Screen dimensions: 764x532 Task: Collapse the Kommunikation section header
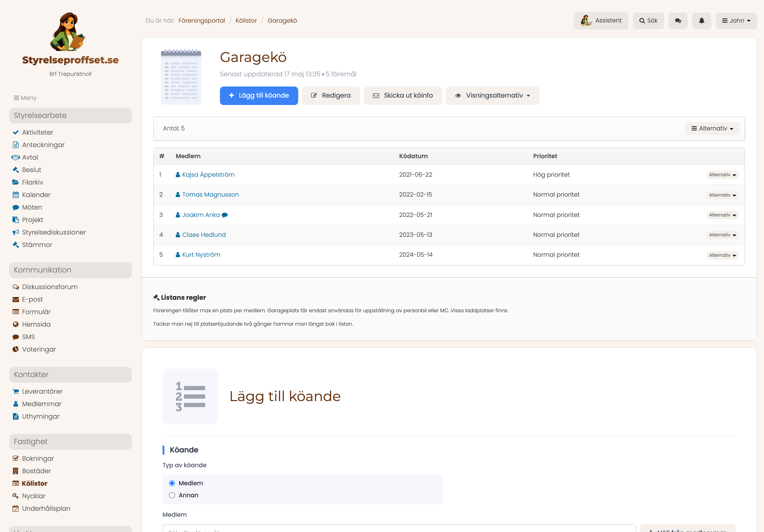click(71, 270)
